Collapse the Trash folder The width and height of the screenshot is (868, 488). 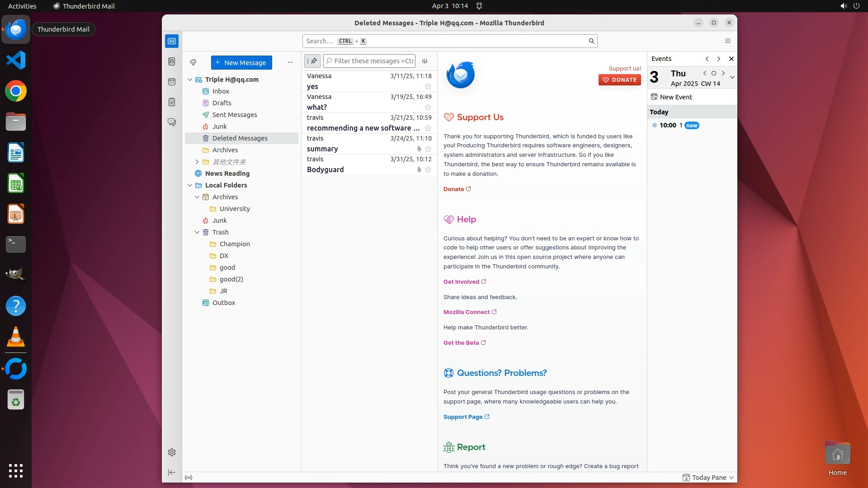point(197,232)
